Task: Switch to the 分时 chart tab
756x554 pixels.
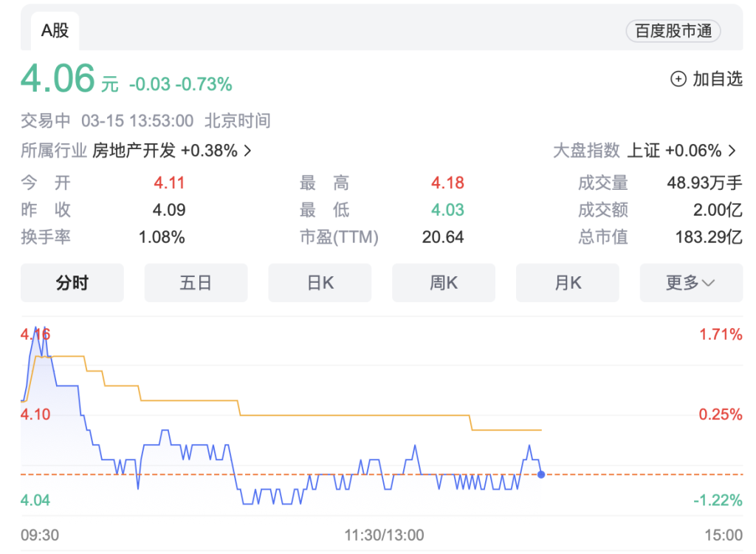Action: click(72, 283)
